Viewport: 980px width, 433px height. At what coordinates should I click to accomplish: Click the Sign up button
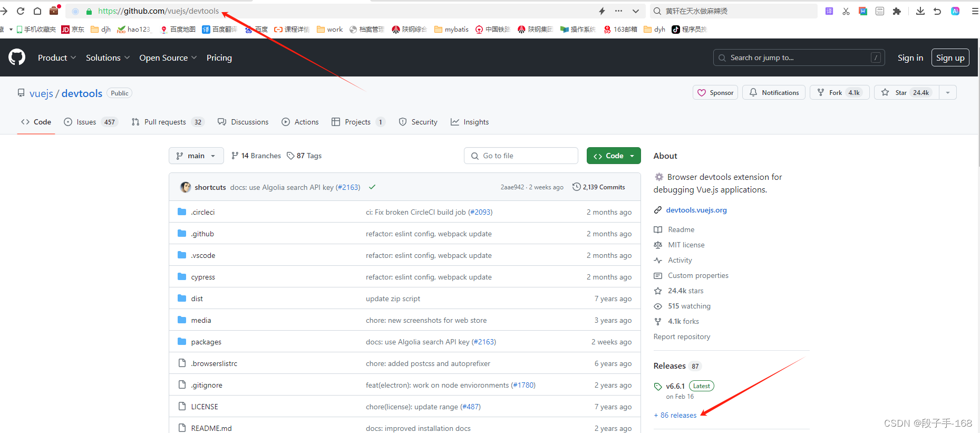[950, 57]
